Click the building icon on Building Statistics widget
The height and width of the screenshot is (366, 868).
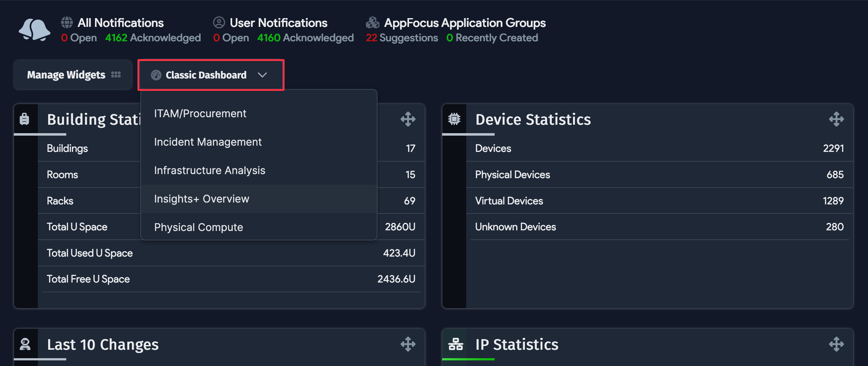pos(25,119)
